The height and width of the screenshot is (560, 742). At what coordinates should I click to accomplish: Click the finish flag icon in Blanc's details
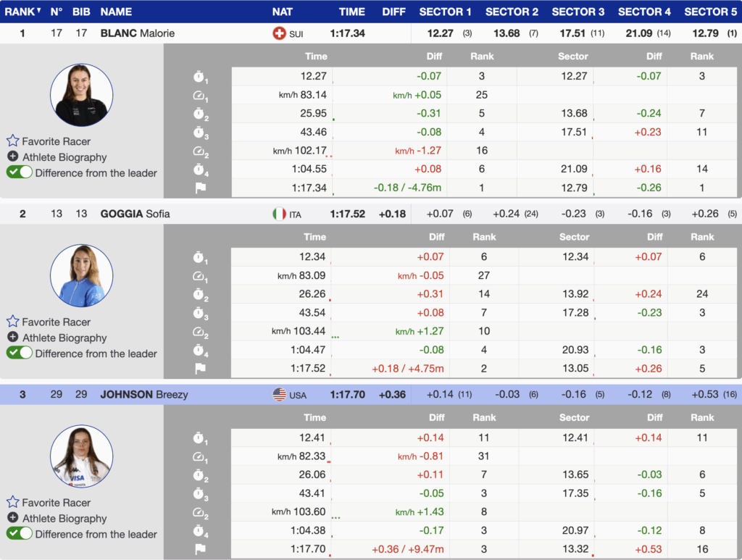pyautogui.click(x=200, y=188)
